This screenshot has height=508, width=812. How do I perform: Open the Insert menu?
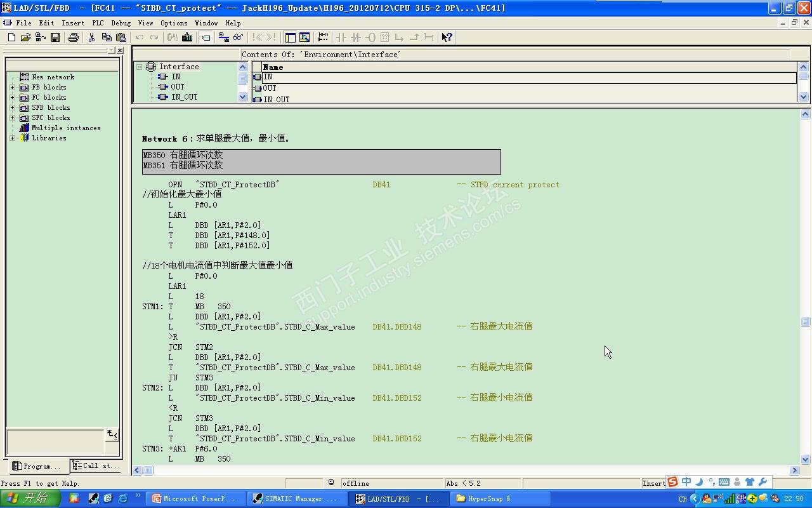73,23
